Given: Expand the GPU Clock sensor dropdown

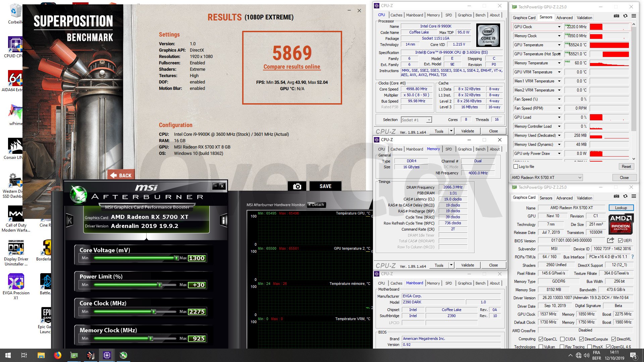Looking at the screenshot, I should [559, 27].
